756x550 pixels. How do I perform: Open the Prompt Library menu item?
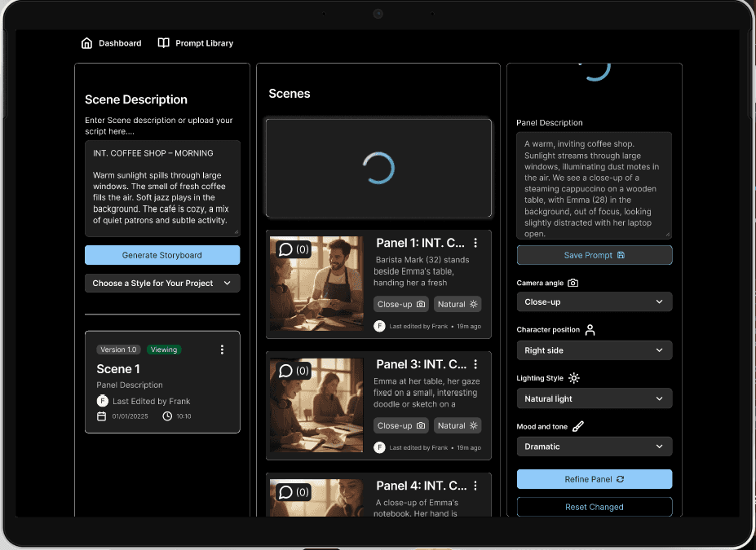(x=196, y=43)
